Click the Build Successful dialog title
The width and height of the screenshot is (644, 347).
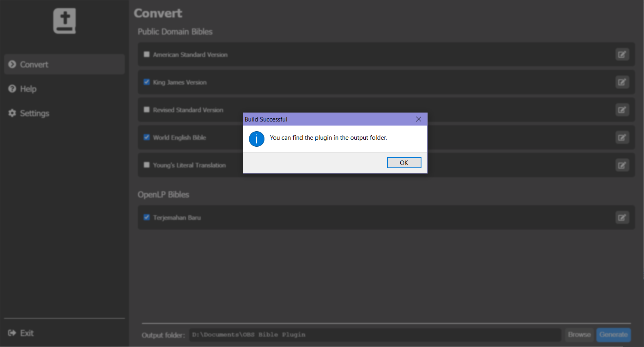266,119
